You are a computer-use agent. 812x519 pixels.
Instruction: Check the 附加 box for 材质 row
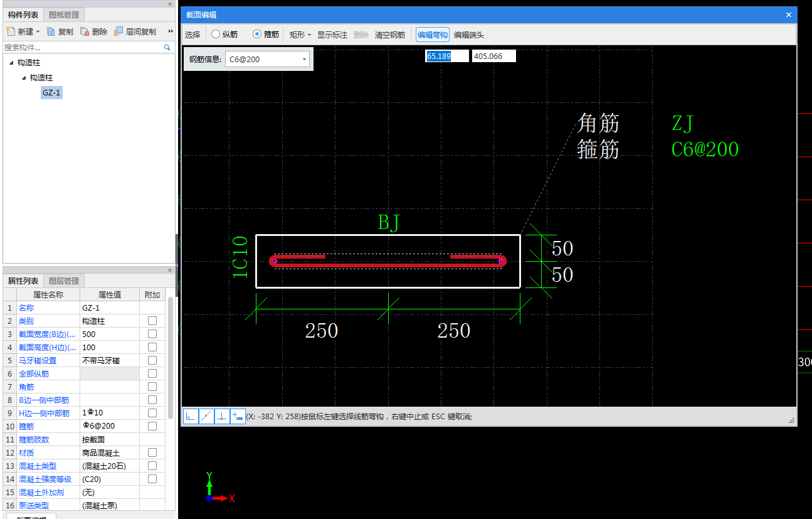[152, 452]
